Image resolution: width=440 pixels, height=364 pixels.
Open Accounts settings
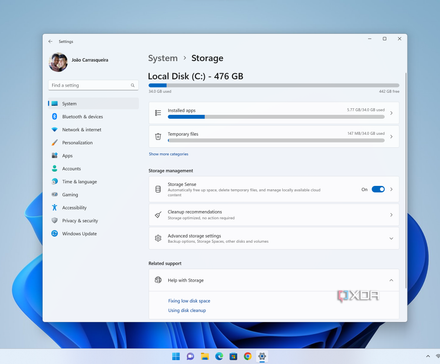[93, 169]
